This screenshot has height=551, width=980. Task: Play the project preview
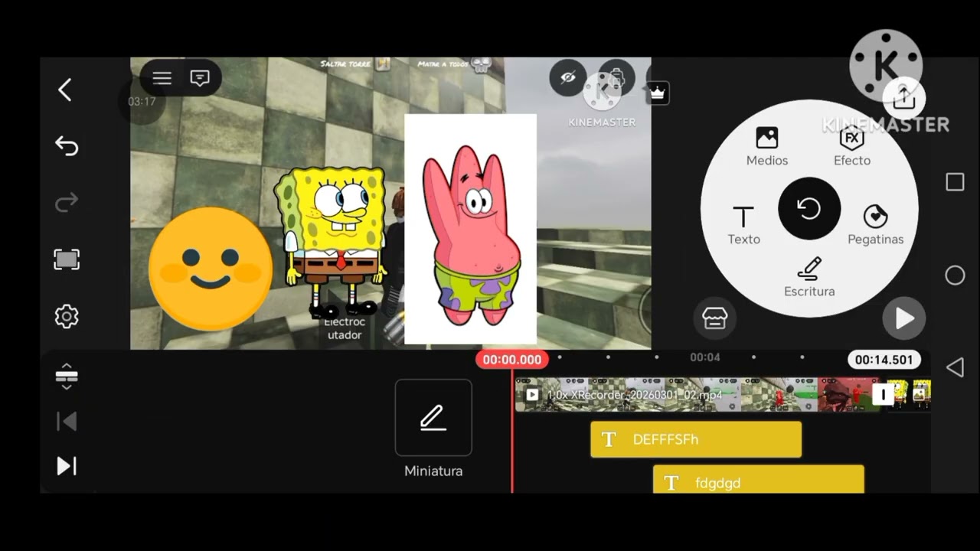904,318
